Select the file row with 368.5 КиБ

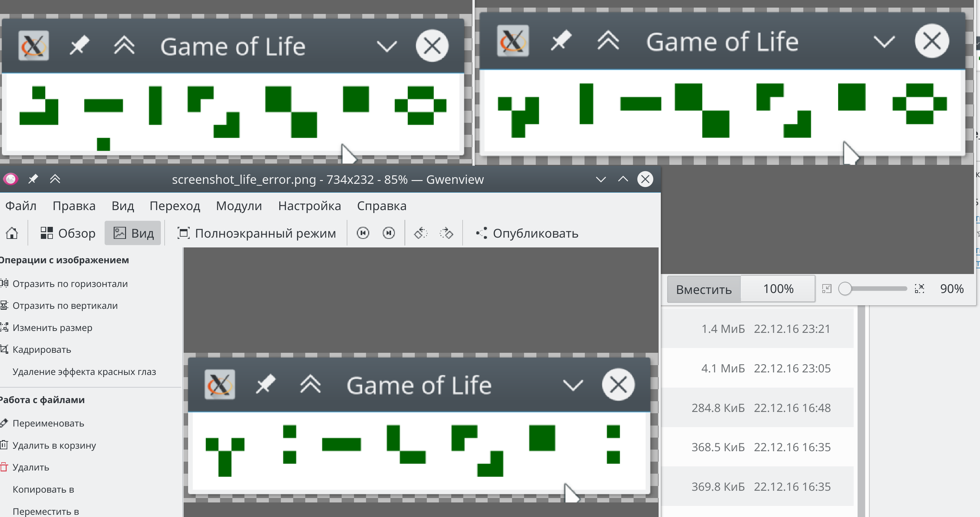757,447
